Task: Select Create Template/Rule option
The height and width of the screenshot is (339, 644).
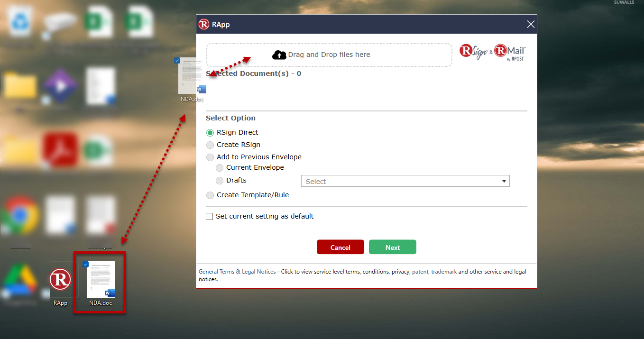Action: pos(210,195)
